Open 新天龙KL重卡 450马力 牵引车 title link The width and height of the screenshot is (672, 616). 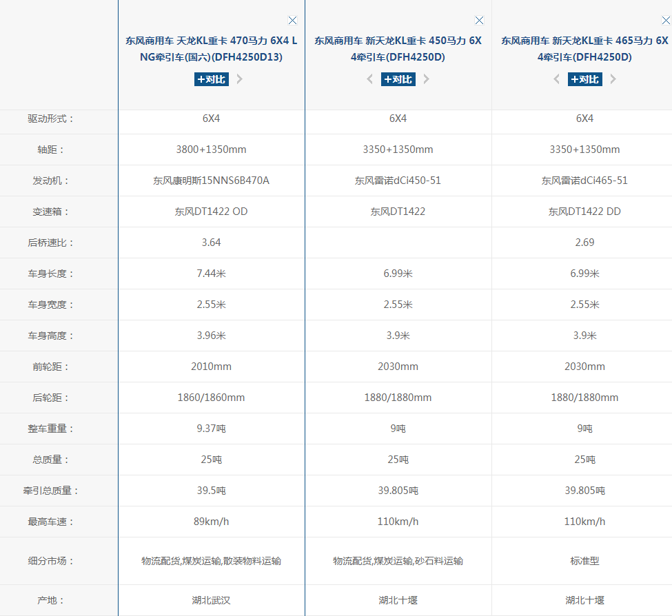tap(398, 49)
